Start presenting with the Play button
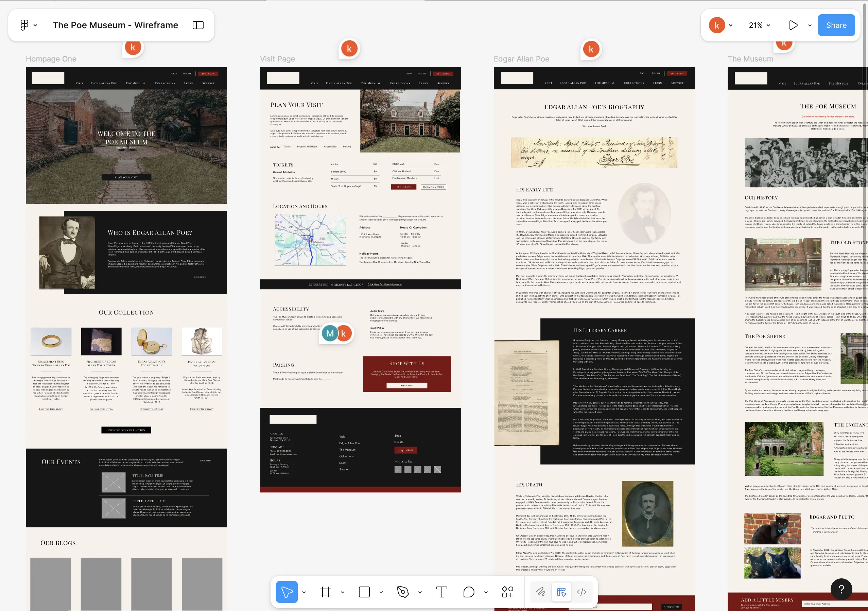 click(793, 25)
